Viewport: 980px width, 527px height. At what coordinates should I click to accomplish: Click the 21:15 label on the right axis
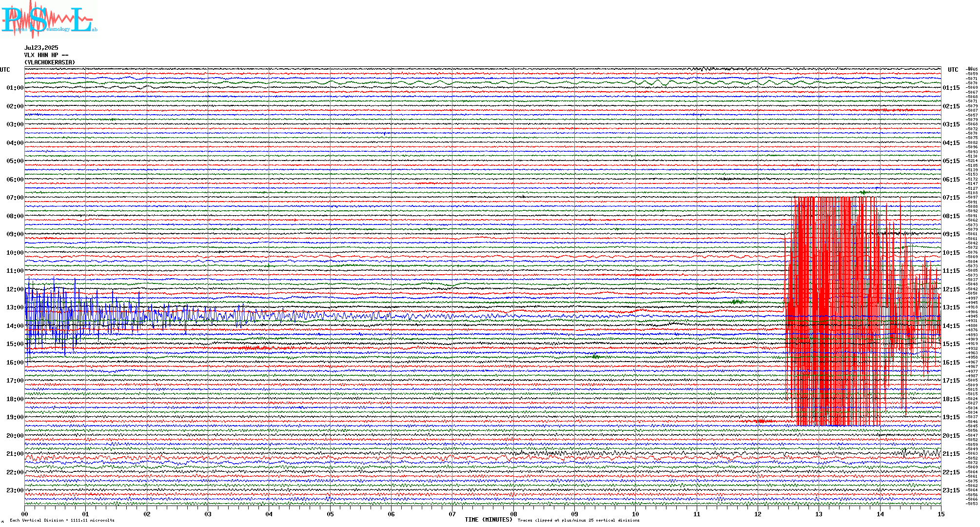(x=951, y=454)
